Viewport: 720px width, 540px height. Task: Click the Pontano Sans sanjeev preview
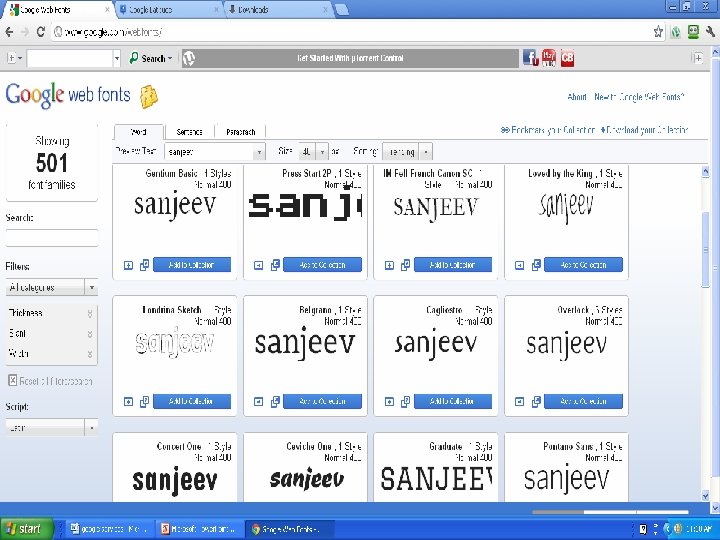coord(567,478)
